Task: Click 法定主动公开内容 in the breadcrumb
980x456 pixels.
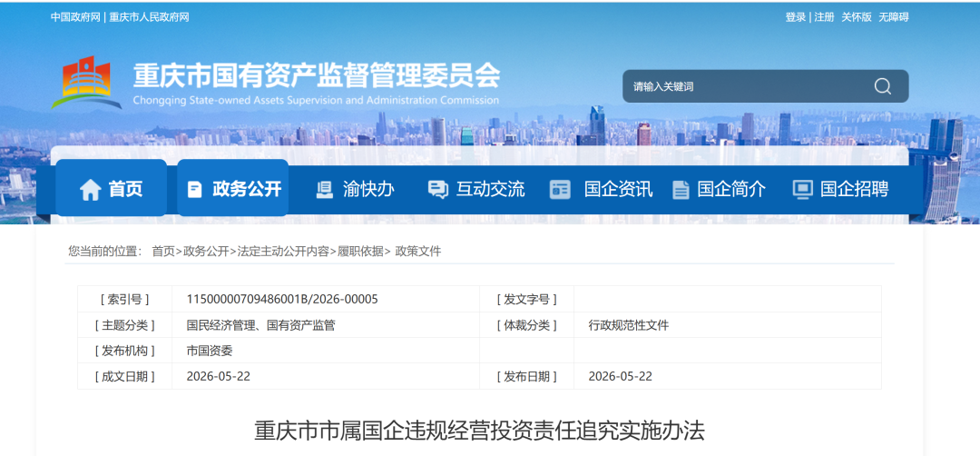Action: coord(283,252)
